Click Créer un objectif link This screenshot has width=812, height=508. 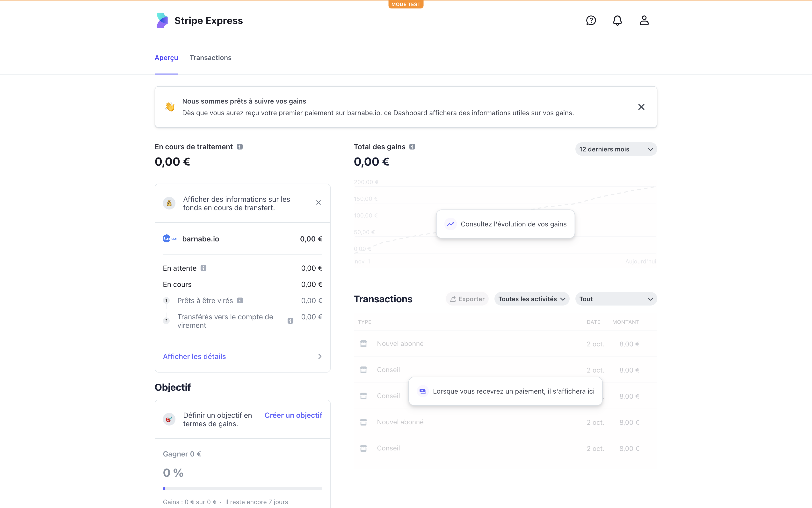[x=293, y=415]
